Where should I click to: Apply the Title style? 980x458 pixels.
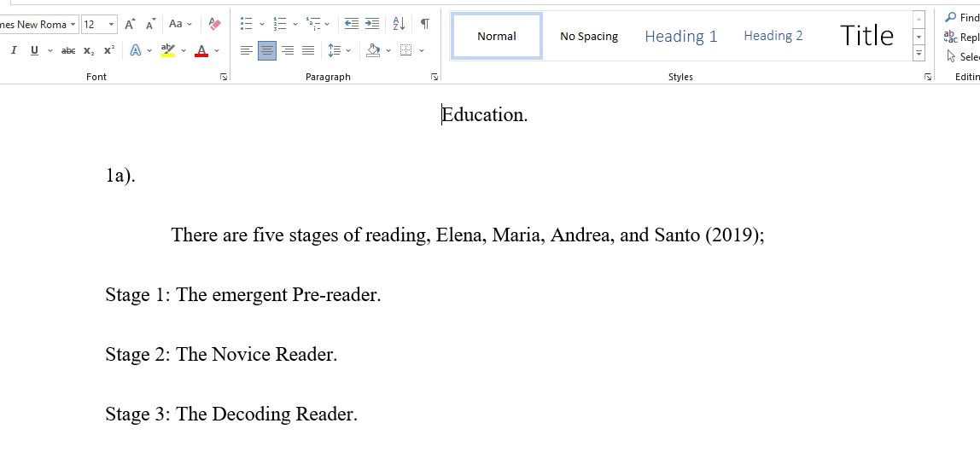pyautogui.click(x=866, y=36)
